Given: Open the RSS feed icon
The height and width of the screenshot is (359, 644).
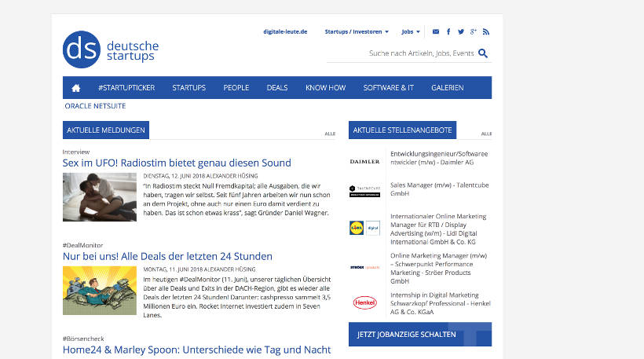Looking at the screenshot, I should point(486,32).
